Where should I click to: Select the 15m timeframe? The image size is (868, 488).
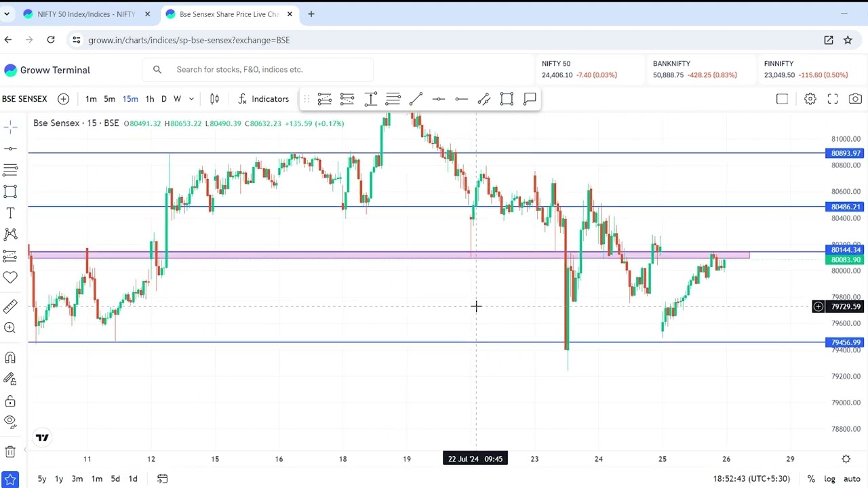coord(130,99)
